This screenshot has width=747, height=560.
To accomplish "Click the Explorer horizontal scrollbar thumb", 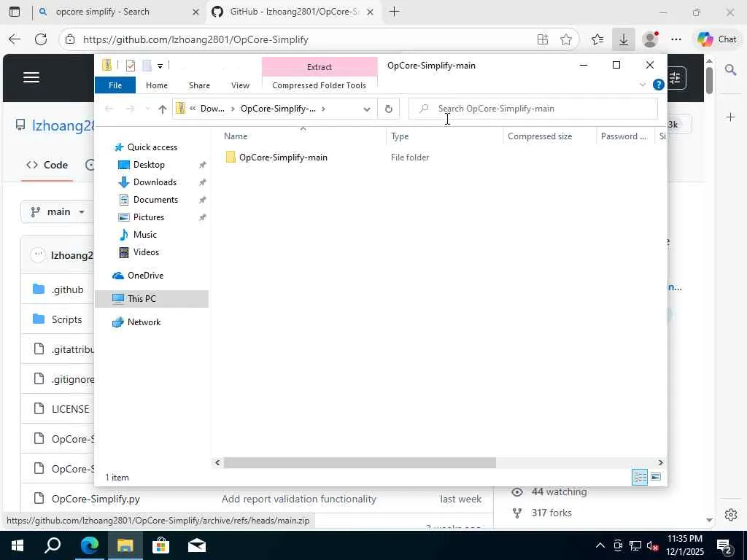I will pos(360,462).
